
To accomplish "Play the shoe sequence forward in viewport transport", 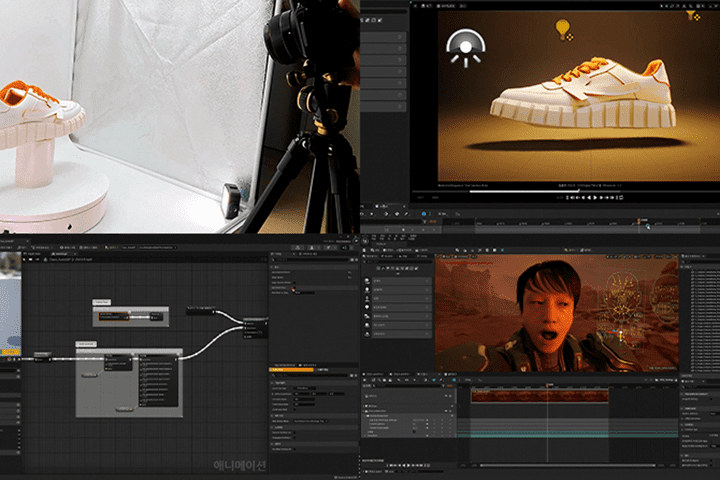I will click(596, 198).
